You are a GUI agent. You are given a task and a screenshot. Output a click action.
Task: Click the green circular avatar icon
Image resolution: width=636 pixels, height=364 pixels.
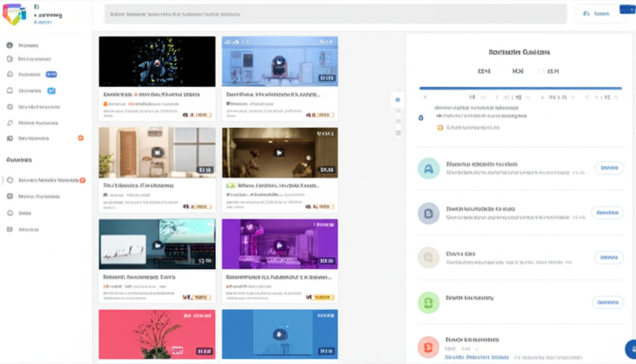pyautogui.click(x=428, y=303)
